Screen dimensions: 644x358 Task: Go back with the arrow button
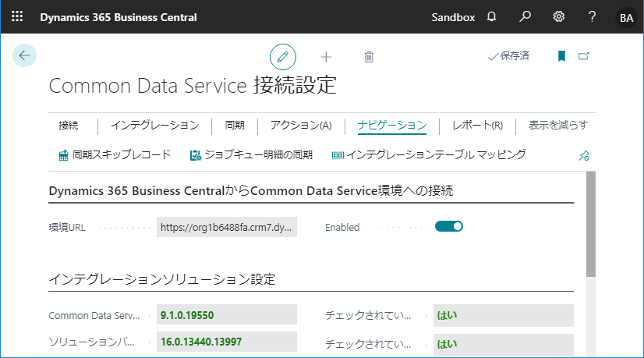(x=25, y=55)
